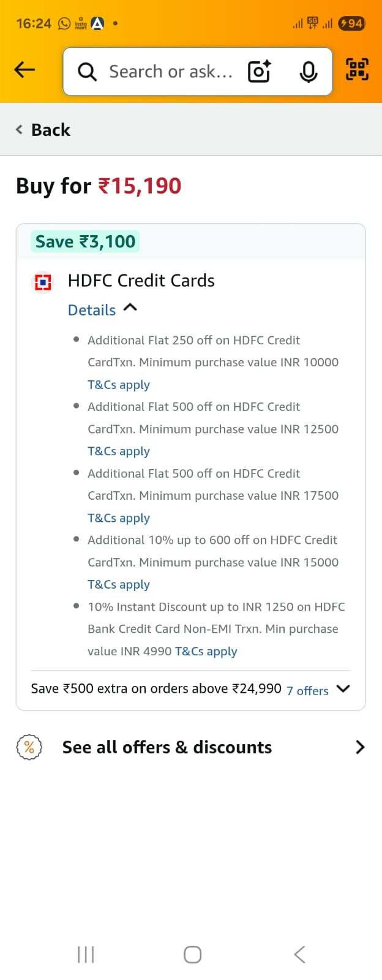Screen dimensions: 382x980
Task: Go Back to the previous page
Action: (x=43, y=130)
